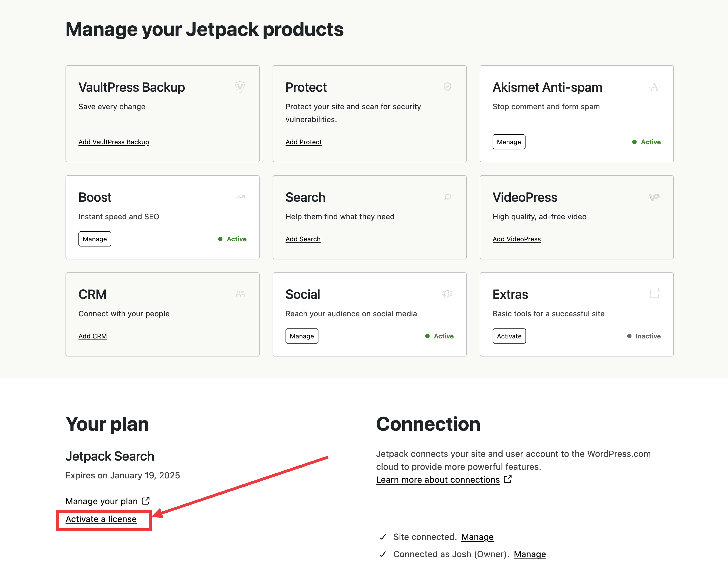
Task: Click the VaultPress Backup card title
Action: tap(131, 87)
